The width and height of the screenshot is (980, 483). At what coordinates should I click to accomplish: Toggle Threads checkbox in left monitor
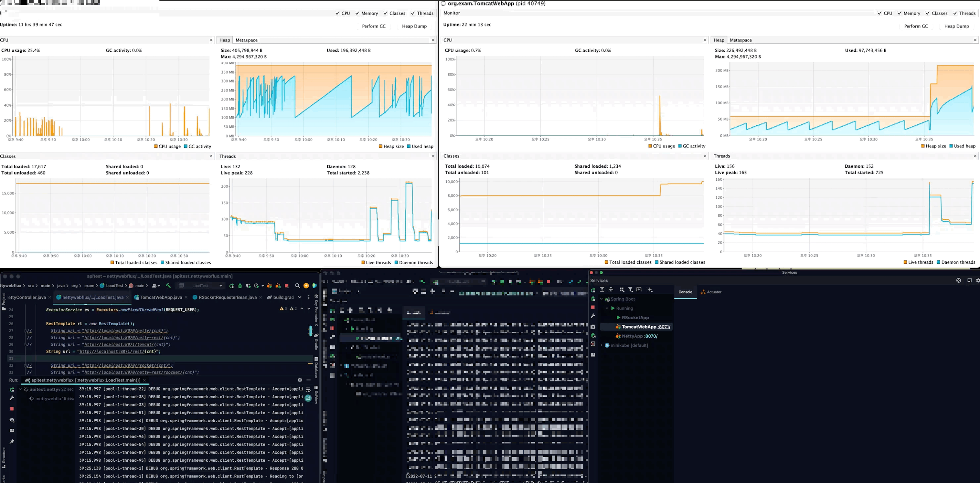pyautogui.click(x=413, y=13)
